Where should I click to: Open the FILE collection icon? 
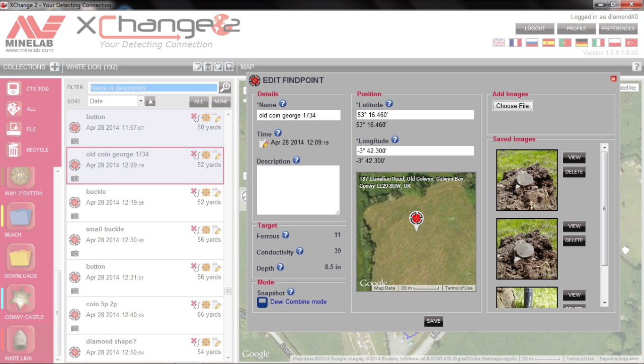[x=14, y=129]
